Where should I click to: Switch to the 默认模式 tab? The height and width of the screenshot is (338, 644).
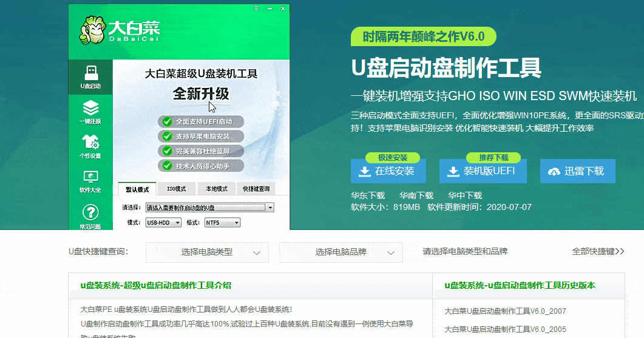[137, 189]
